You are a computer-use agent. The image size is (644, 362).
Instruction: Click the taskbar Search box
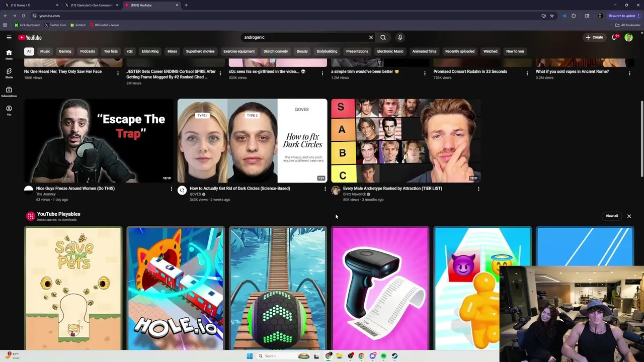[284, 356]
